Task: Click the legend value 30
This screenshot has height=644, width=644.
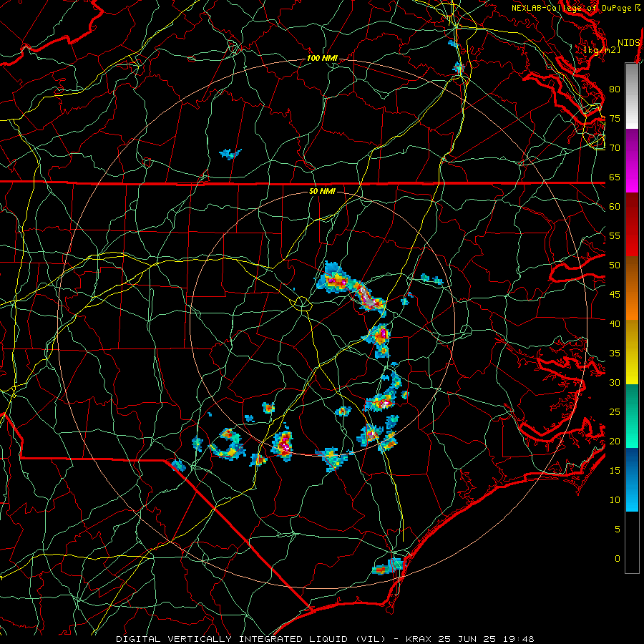Action: tap(615, 383)
